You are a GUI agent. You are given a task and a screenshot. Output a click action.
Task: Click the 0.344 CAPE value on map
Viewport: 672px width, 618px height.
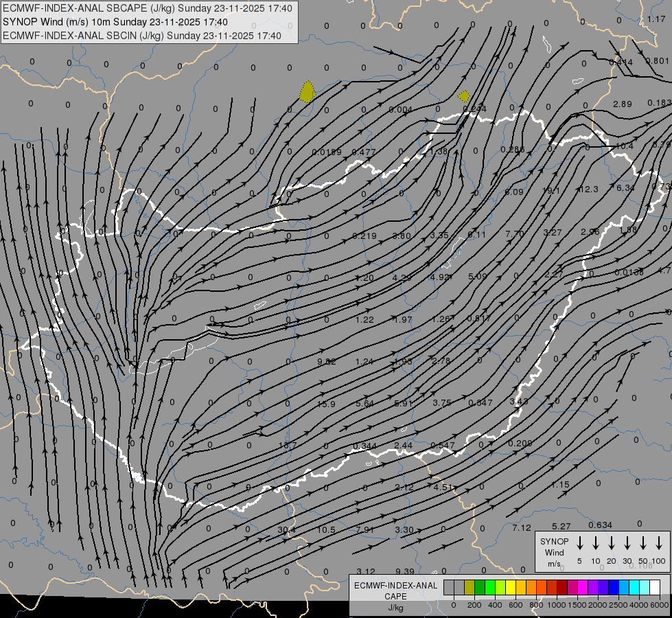point(364,446)
